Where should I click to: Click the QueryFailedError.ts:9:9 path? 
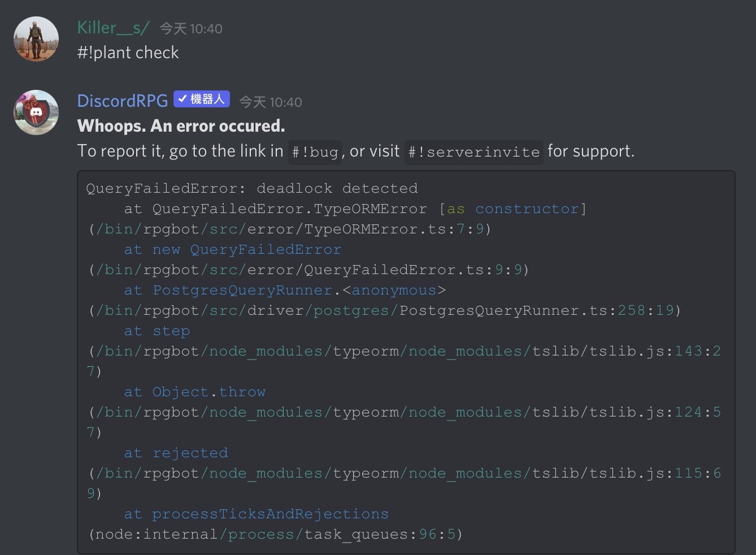pos(309,270)
